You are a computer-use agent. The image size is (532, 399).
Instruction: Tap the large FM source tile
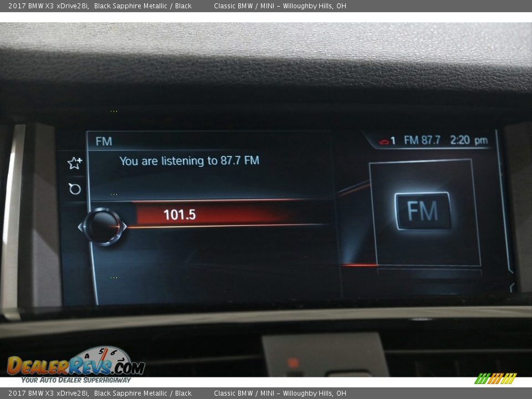[423, 211]
